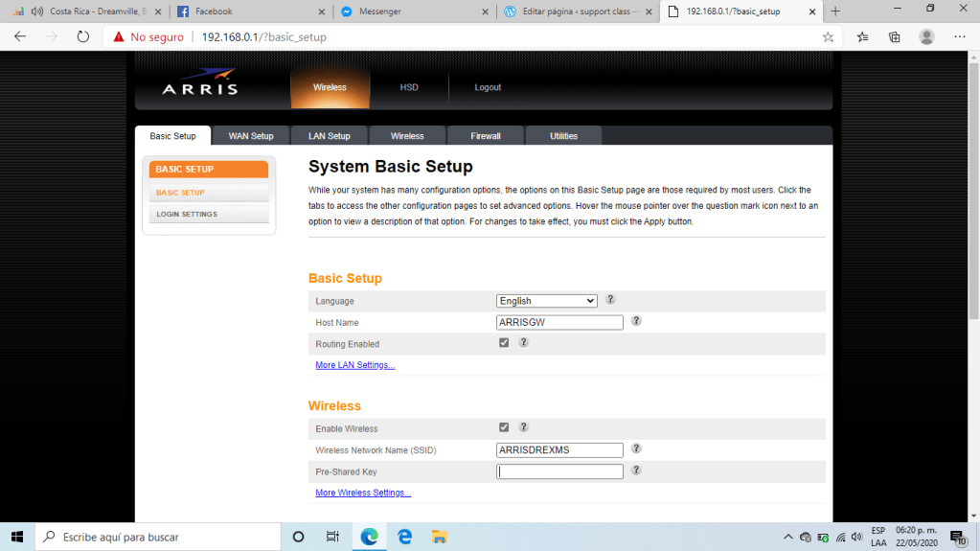Click help icon next to SSID field
Screen dimensions: 980x551
coord(636,448)
